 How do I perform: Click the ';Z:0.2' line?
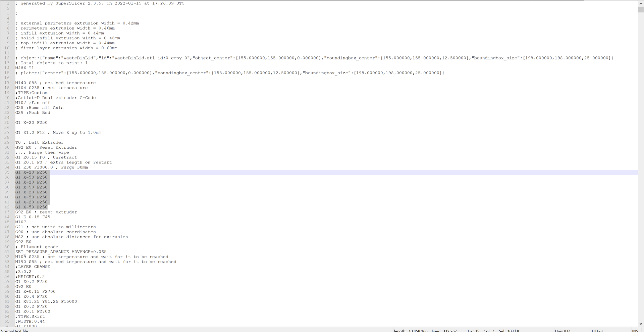23,272
